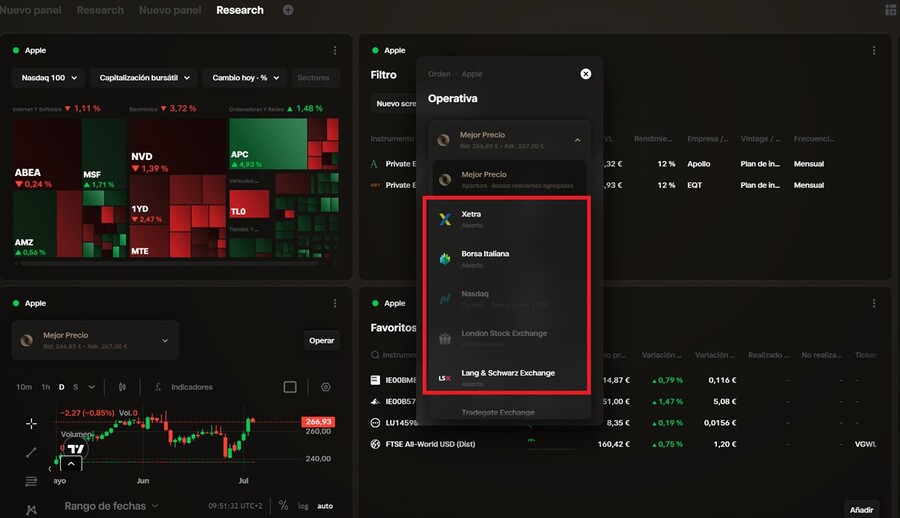Screen dimensions: 900x518
Task: Click the AMZ tile in heatmap
Action: (34, 224)
